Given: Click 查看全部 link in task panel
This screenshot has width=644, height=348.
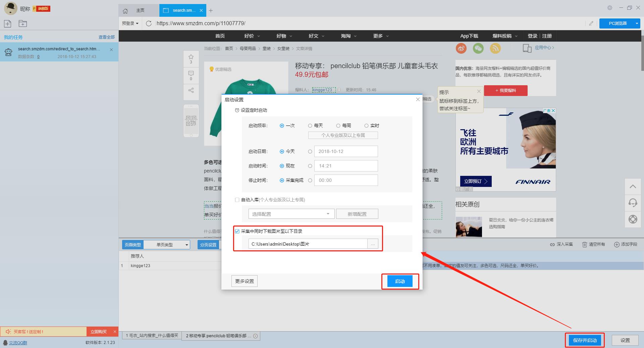Looking at the screenshot, I should 107,37.
